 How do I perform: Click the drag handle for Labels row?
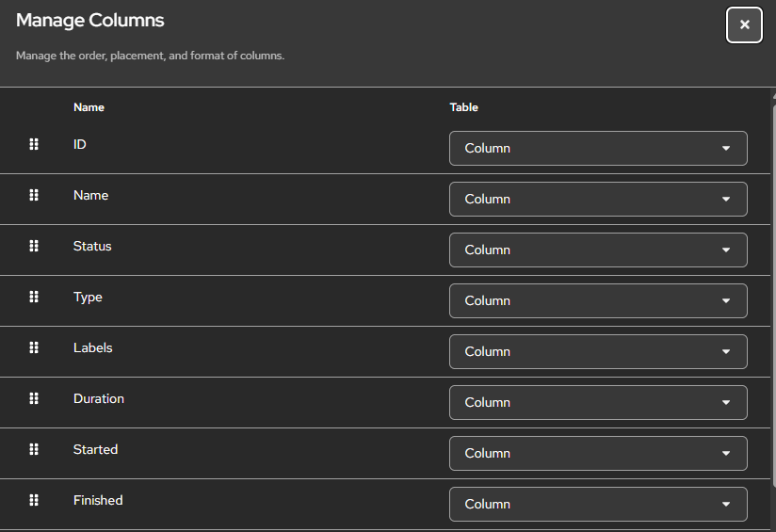34,347
